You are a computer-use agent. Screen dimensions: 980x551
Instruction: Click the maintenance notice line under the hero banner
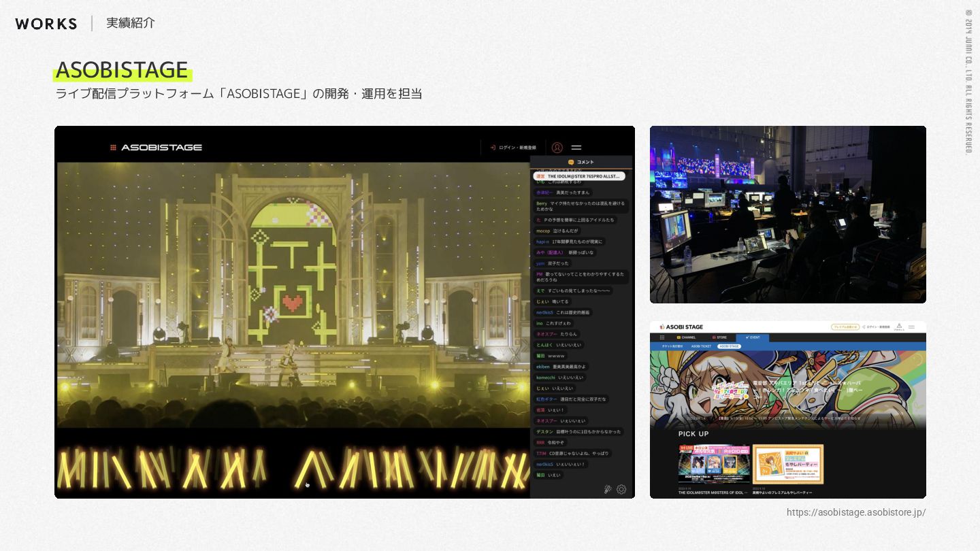pyautogui.click(x=789, y=418)
